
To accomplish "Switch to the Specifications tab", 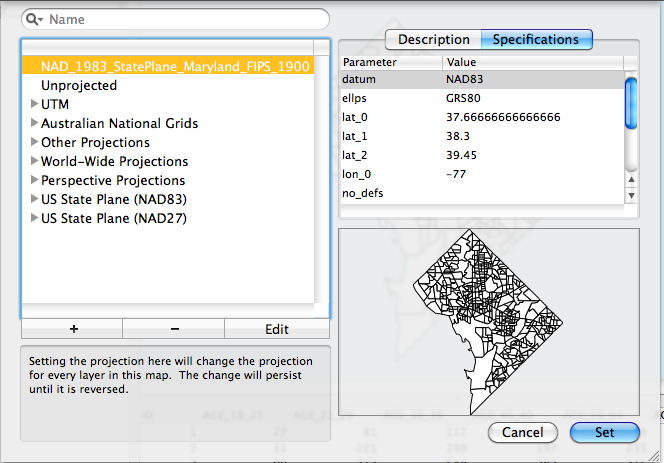I will 537,40.
